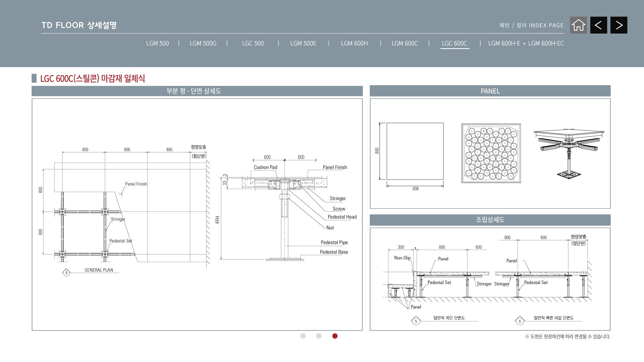
Task: Go to previous page arrow
Action: coord(599,25)
